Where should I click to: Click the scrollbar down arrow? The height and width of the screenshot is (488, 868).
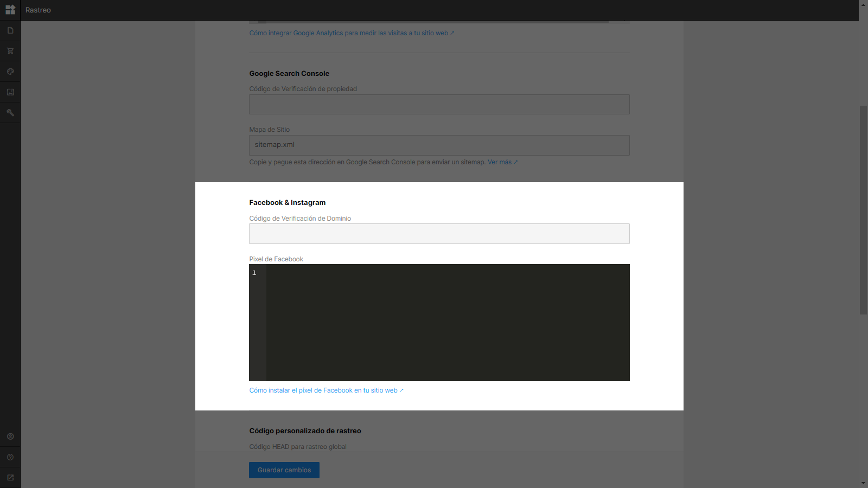click(863, 483)
